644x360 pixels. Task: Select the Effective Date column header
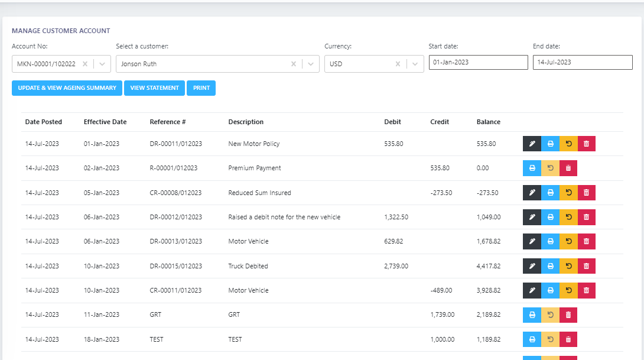(105, 122)
